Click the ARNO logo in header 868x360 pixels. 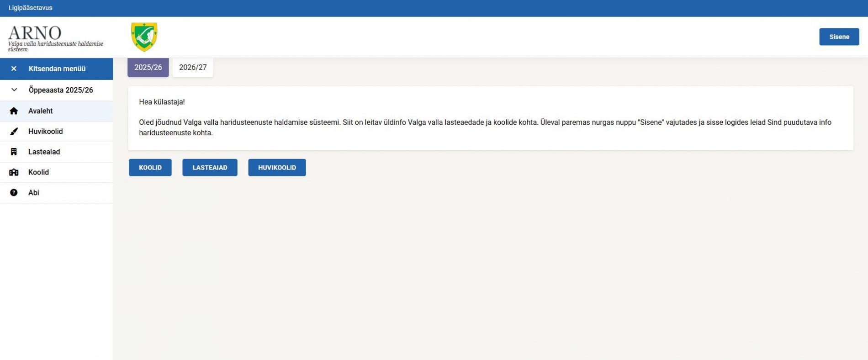(35, 33)
